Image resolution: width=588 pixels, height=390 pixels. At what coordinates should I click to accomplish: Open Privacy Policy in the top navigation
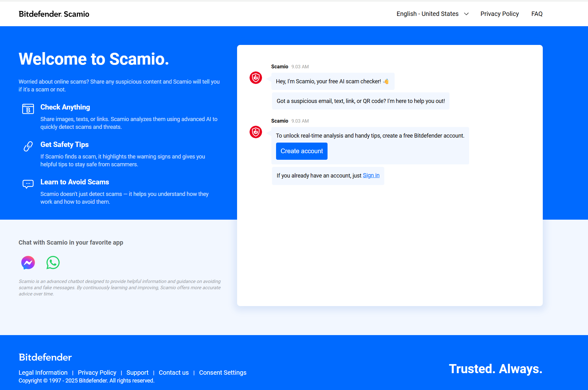(x=500, y=14)
